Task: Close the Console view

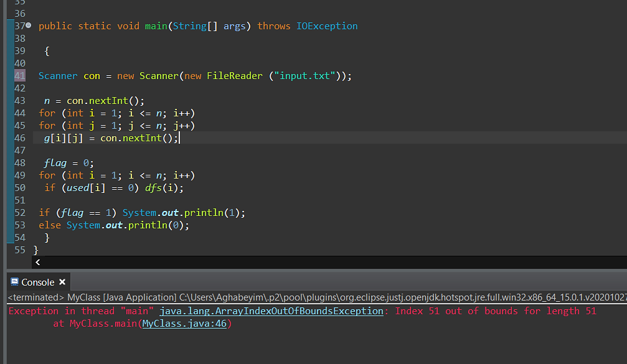Action: coord(62,282)
